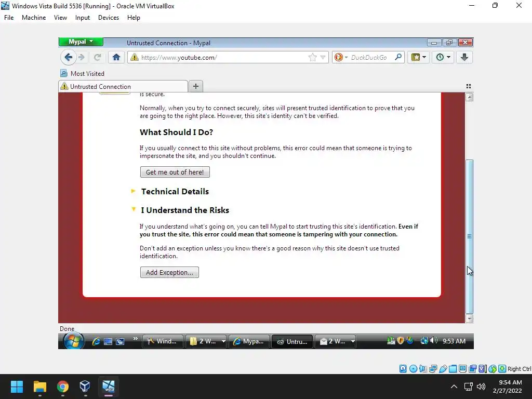Click the scrollbar down arrow
The image size is (532, 399).
(x=470, y=318)
